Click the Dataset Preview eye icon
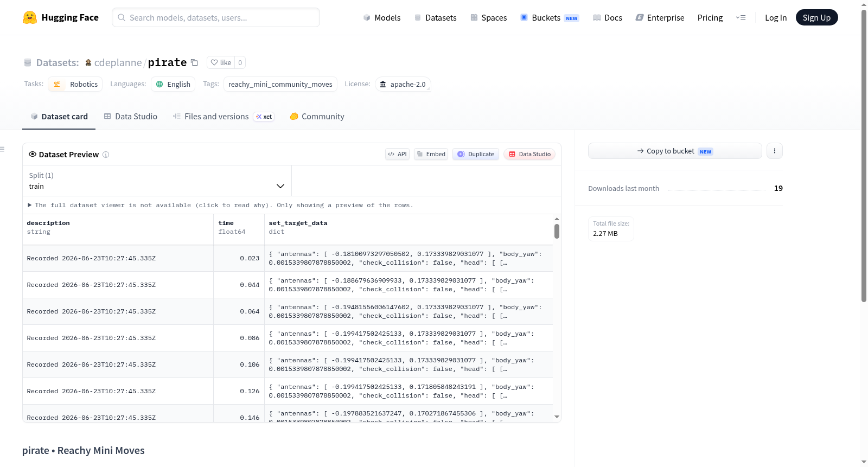 tap(33, 154)
